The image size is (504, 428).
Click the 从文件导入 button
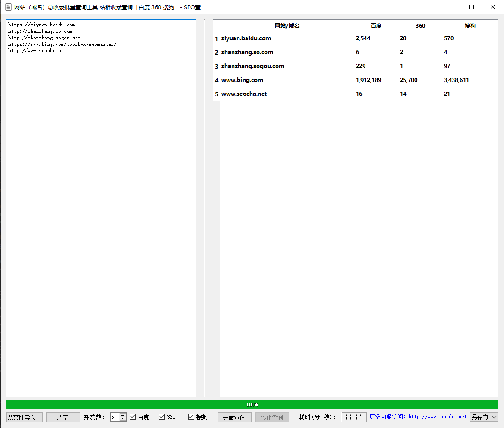pos(25,417)
